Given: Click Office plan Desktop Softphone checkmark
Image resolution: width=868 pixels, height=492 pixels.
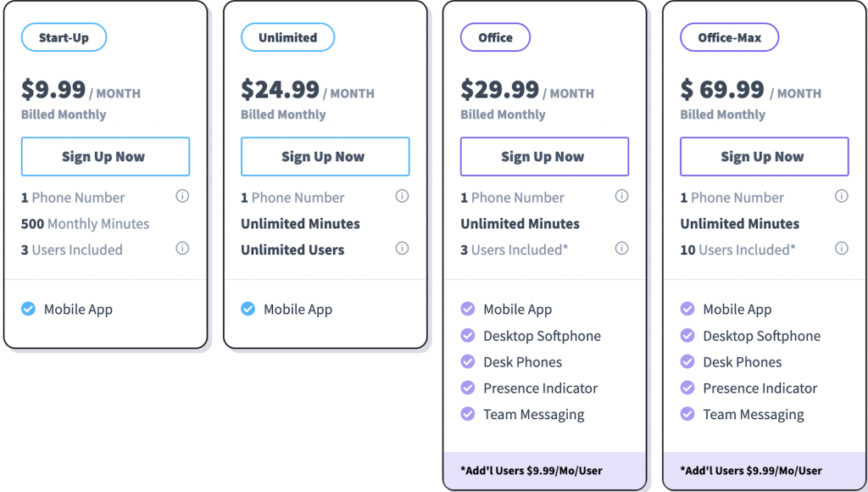Looking at the screenshot, I should tap(467, 335).
